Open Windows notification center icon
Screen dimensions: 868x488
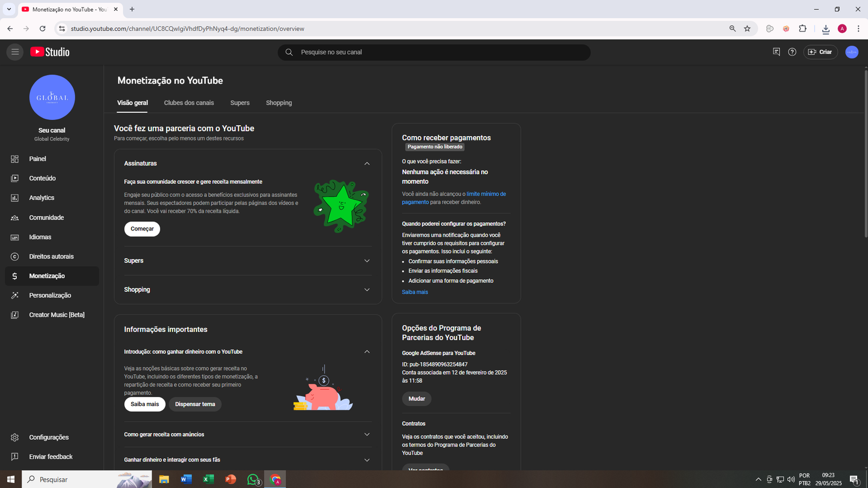854,479
